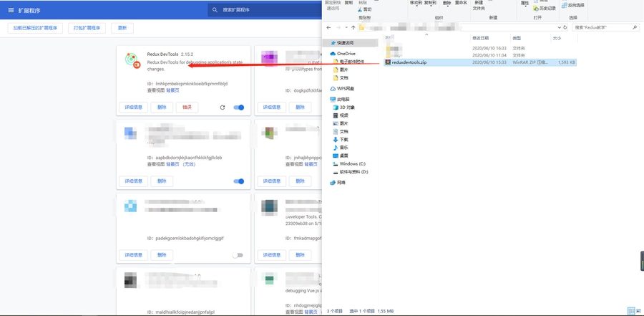Open the 背景页 link for Redux DevTools
Viewport: 644px width, 316px height.
[172, 91]
